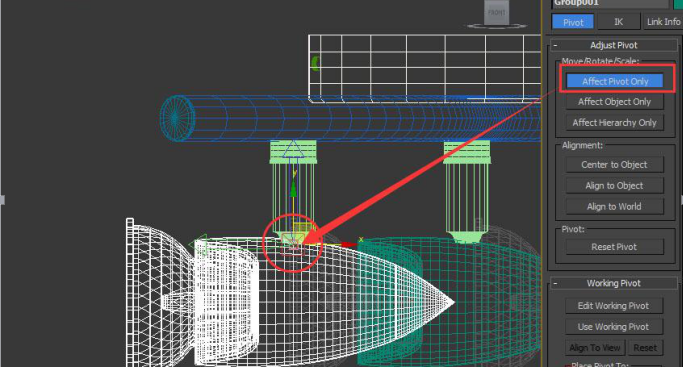Toggle Affect Hierarchy Only
Image resolution: width=683 pixels, height=367 pixels.
(x=615, y=122)
